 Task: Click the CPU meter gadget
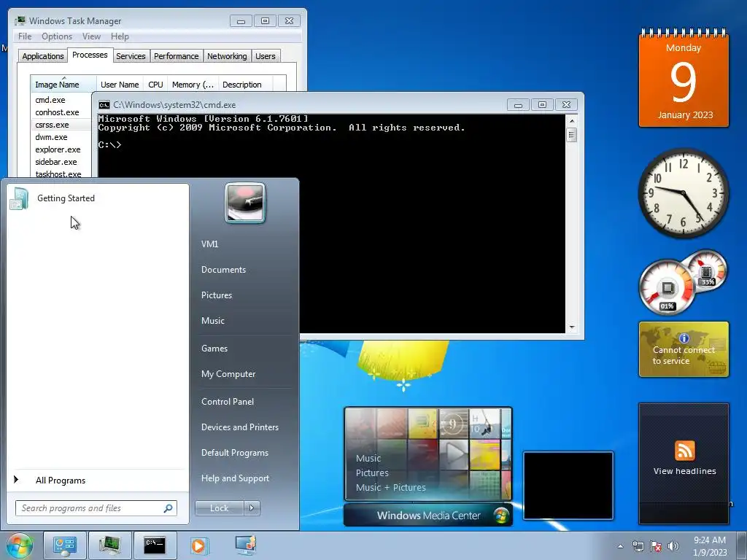(x=667, y=287)
